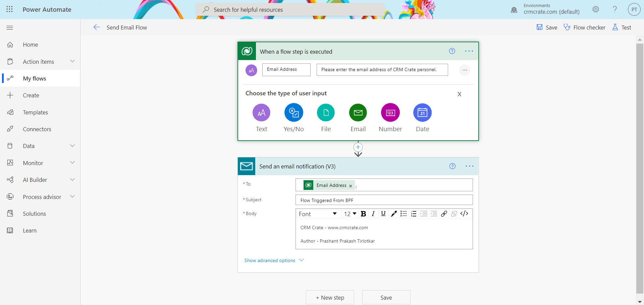This screenshot has height=305, width=644.
Task: Show advanced options for the email action
Action: [x=270, y=260]
